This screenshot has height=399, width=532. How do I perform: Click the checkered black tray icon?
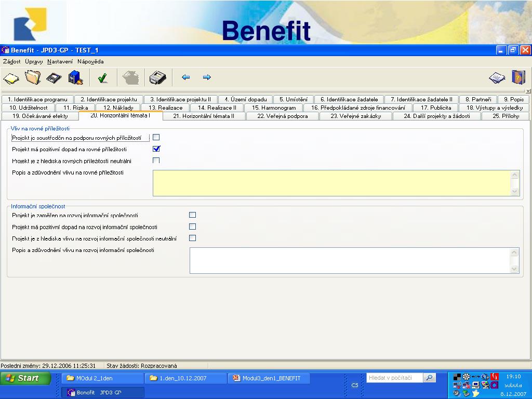tap(457, 377)
